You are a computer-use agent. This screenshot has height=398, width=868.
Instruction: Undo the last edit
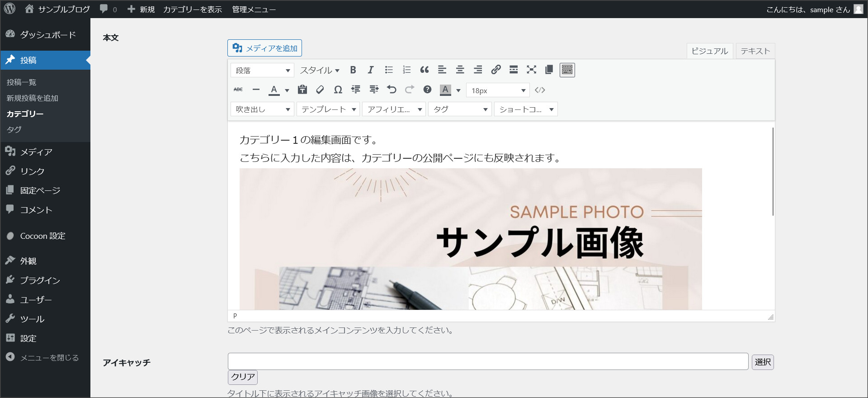click(392, 90)
